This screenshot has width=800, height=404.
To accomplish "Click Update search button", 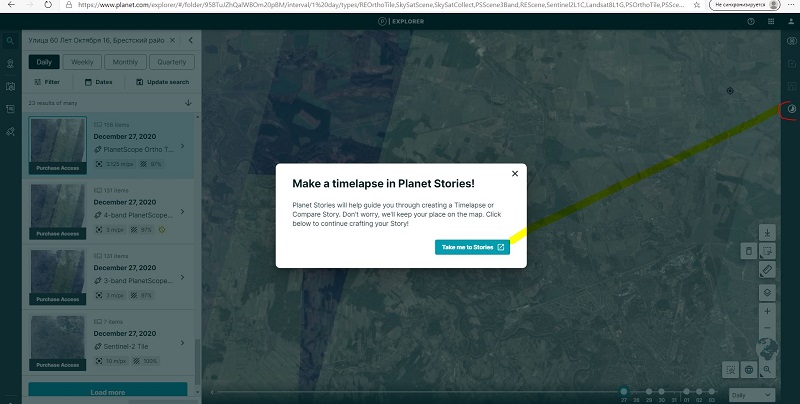I will click(x=162, y=82).
